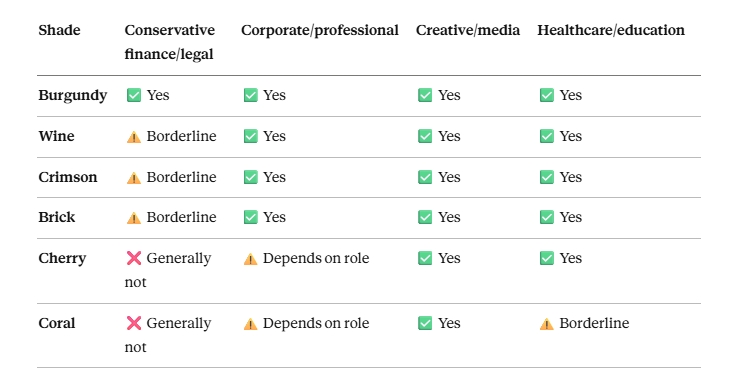Viewport: 745px width, 386px height.
Task: Click green checkmark in Burgundy Healthcare/education cell
Action: click(x=547, y=95)
